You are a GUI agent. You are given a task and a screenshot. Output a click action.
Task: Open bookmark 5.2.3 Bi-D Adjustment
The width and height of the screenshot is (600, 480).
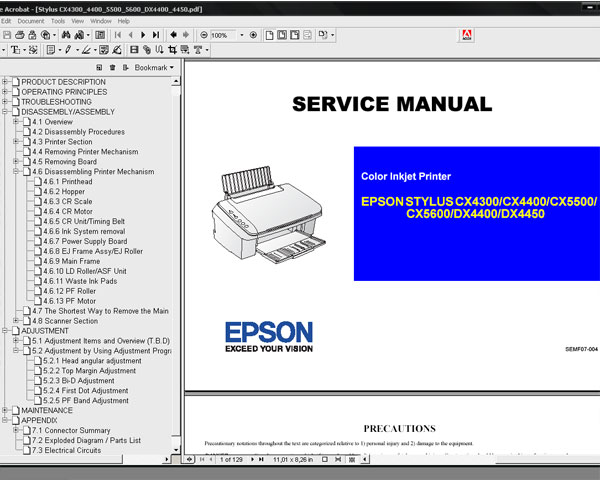pos(78,380)
